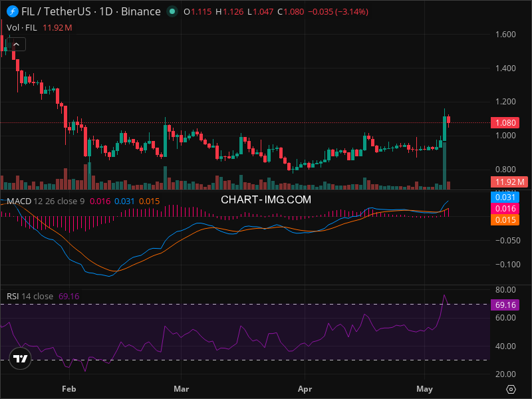
Task: Click the orange signal axis tag 0.015
Action: [505, 220]
